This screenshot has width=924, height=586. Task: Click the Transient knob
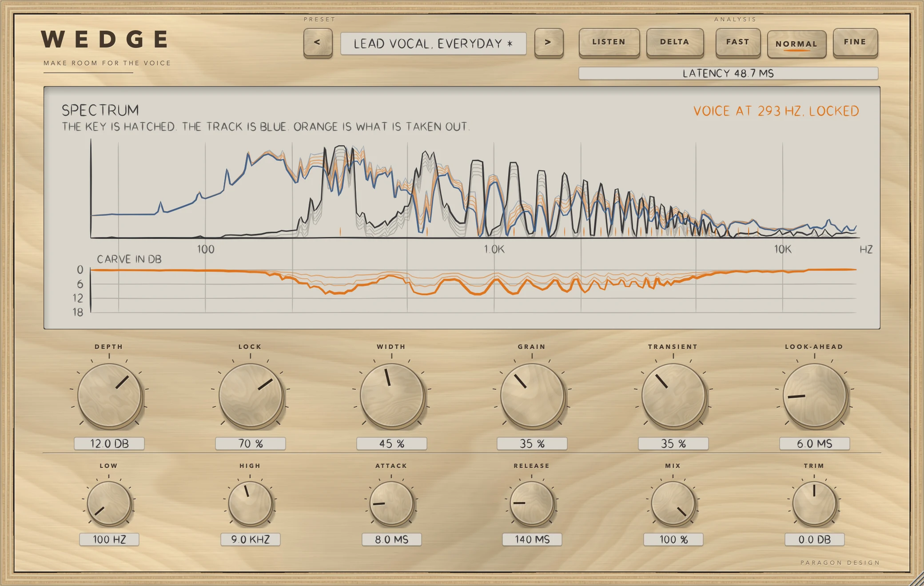(x=673, y=396)
